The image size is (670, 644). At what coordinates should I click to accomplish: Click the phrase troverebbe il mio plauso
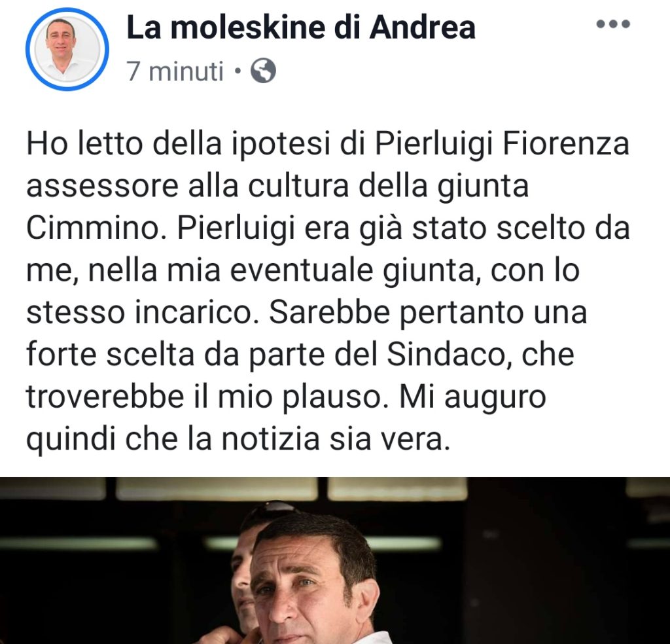(x=207, y=397)
